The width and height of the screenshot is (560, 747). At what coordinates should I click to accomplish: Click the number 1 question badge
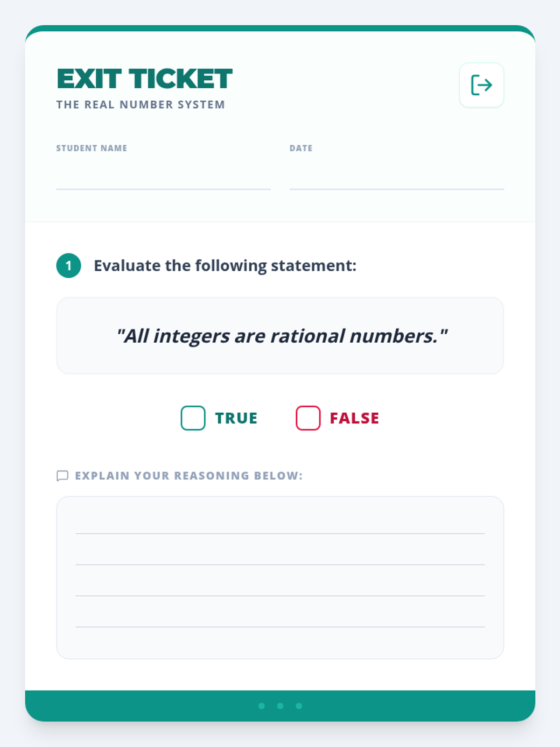[x=69, y=266]
